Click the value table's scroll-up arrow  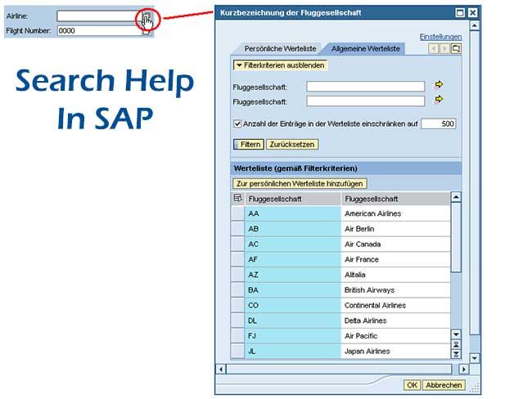point(456,197)
